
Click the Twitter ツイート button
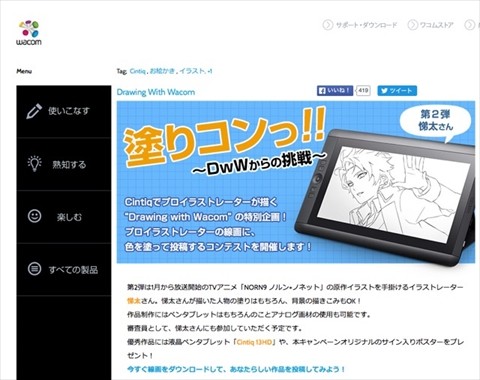(397, 91)
